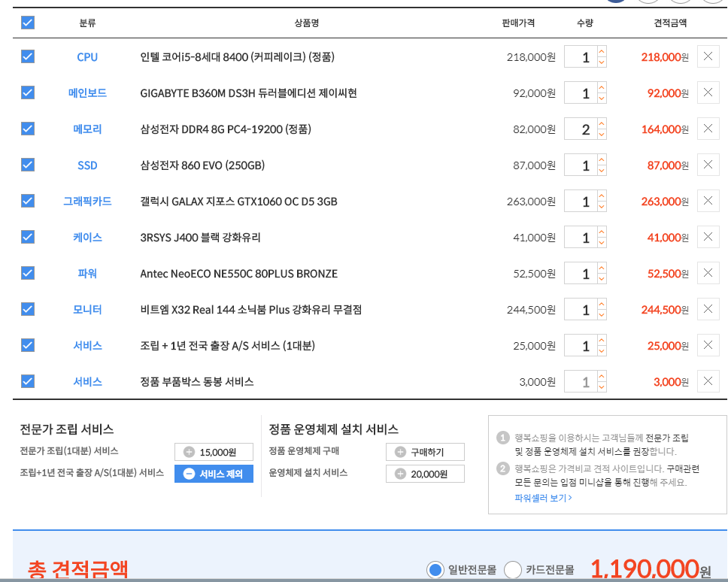Click 구매하기 for 정품 운영체제
The width and height of the screenshot is (728, 582).
coord(425,452)
